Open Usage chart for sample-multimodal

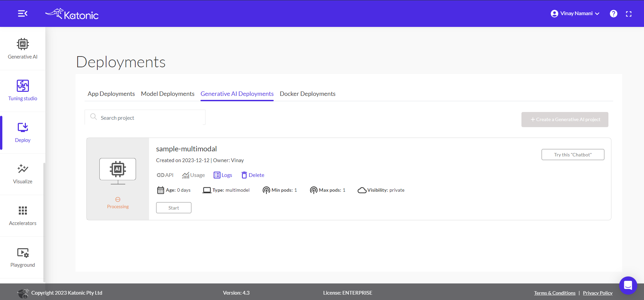(x=193, y=175)
